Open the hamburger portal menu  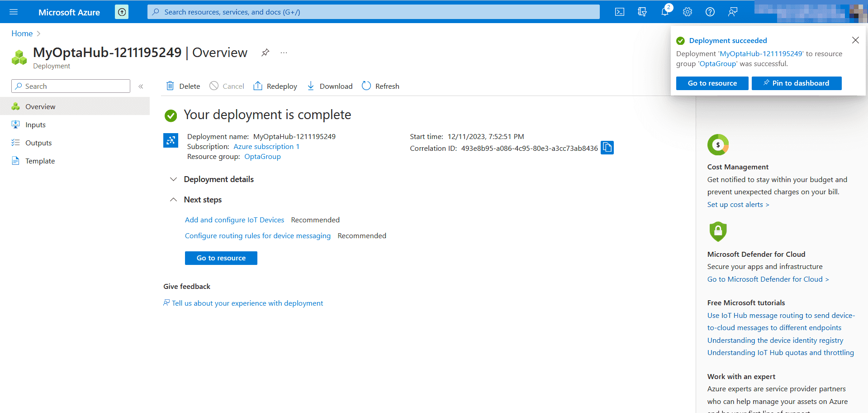(14, 12)
